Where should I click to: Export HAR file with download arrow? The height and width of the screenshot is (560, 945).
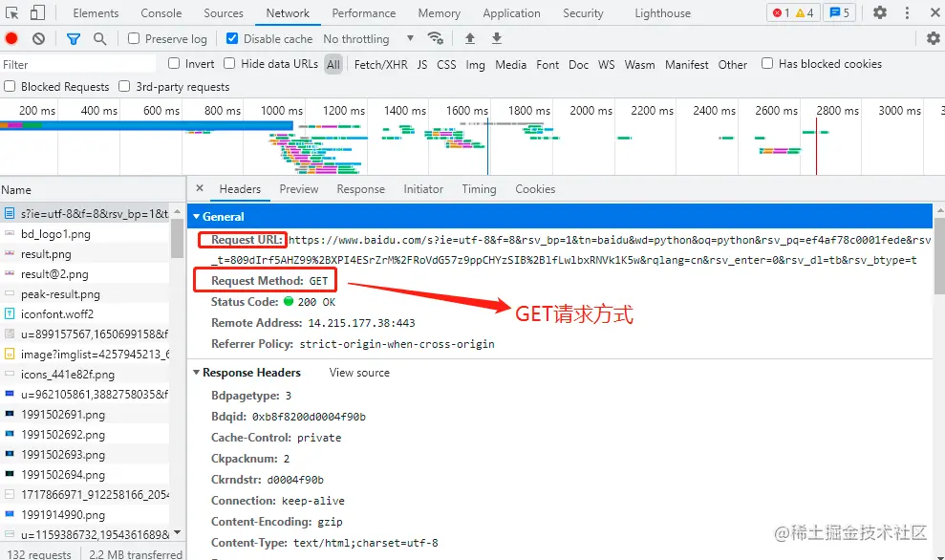click(497, 38)
